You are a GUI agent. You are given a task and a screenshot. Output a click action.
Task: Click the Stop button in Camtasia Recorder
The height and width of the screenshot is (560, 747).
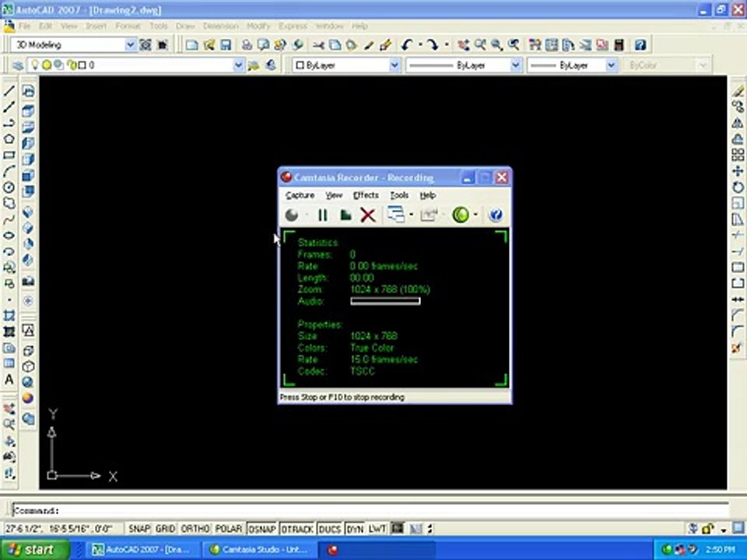click(x=345, y=215)
